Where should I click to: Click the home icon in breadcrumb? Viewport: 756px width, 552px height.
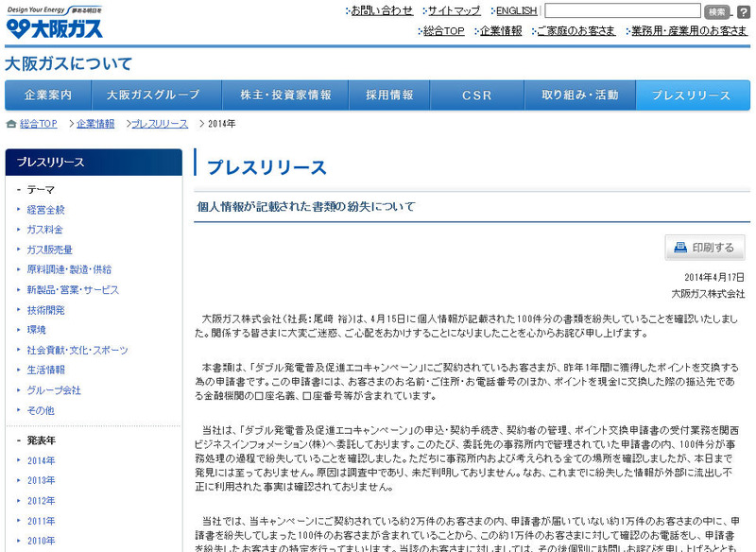click(x=10, y=124)
